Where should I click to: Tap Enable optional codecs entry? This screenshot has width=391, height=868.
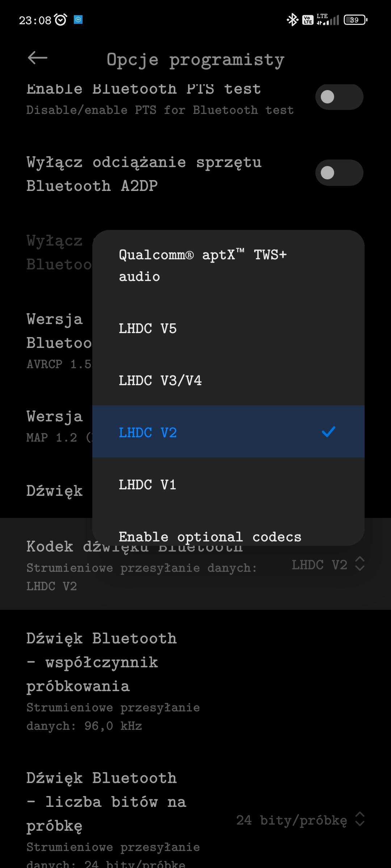pyautogui.click(x=210, y=537)
